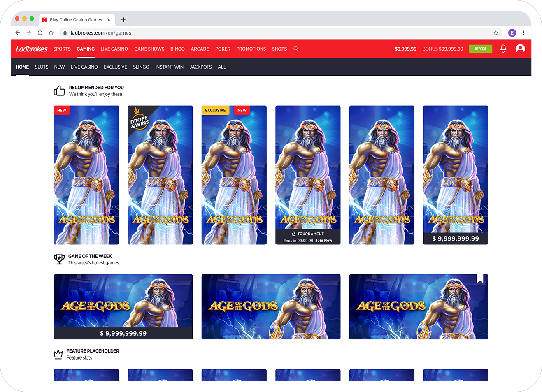Switch to the New games tab
Image resolution: width=542 pixels, height=392 pixels.
59,67
